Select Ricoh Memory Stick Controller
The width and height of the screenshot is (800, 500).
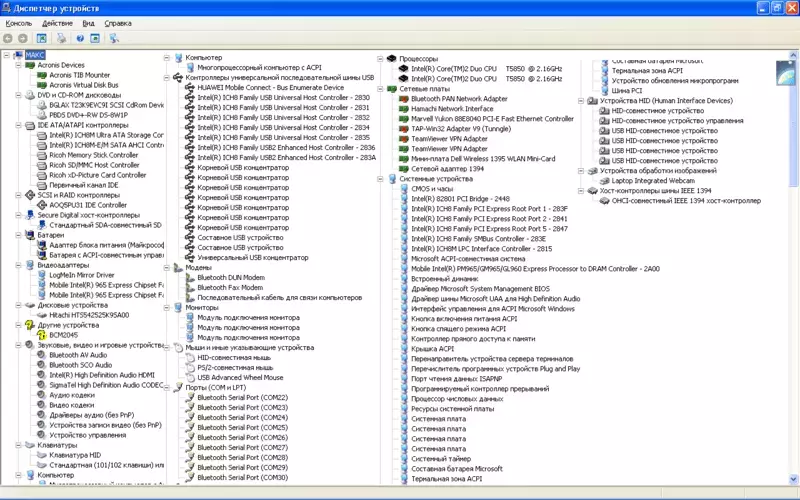click(x=94, y=155)
